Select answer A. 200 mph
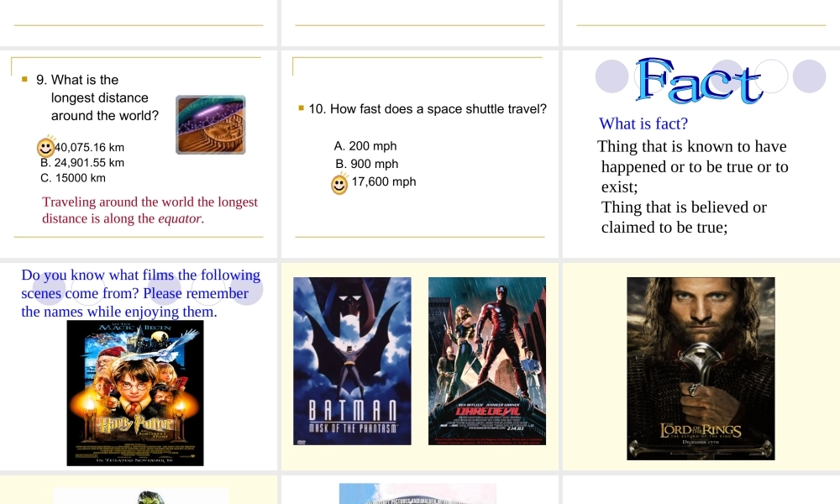Screen dimensions: 840x504 point(365,145)
